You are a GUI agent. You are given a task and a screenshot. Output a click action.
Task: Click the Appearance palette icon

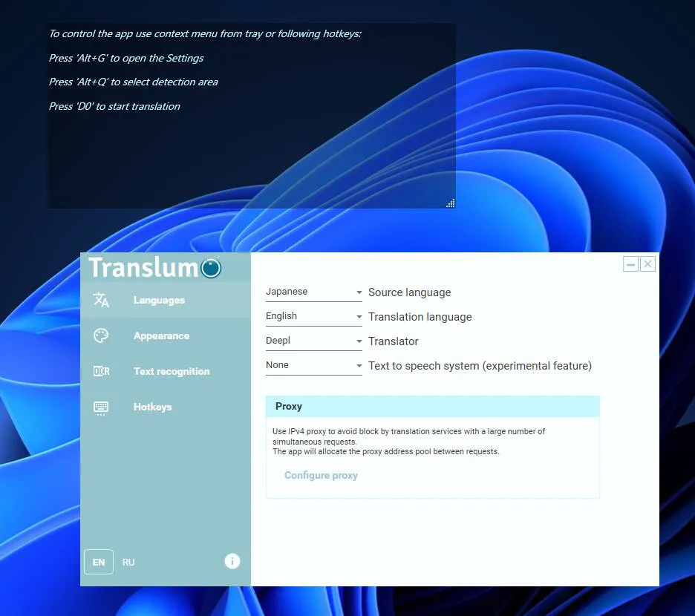101,335
